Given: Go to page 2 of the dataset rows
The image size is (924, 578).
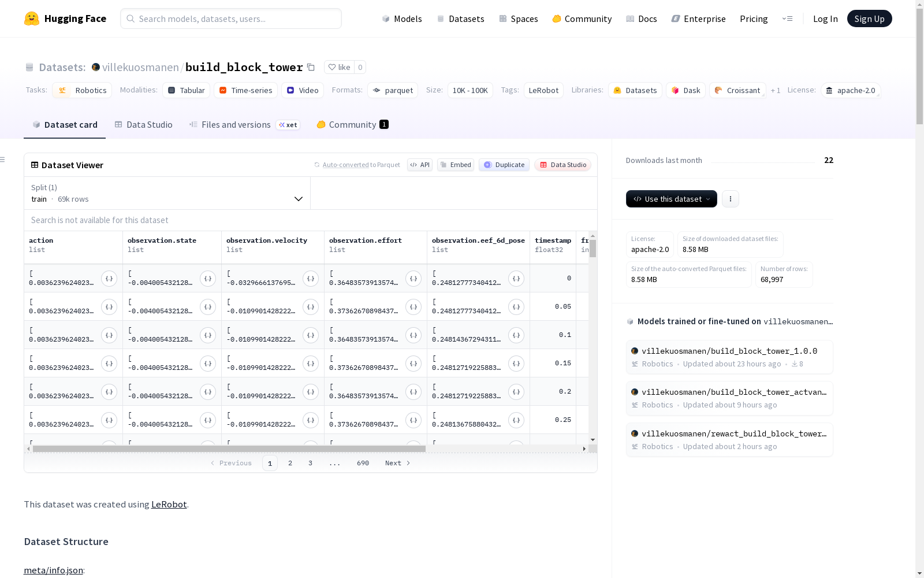Looking at the screenshot, I should [290, 463].
